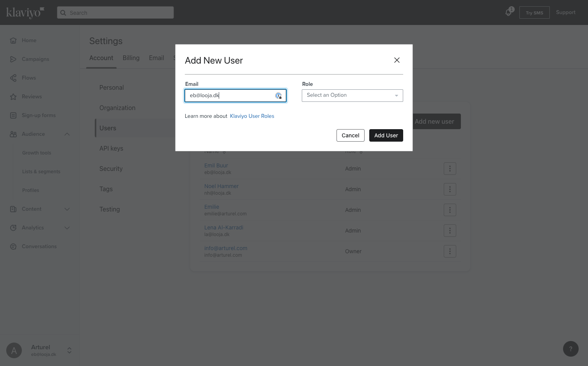The width and height of the screenshot is (588, 366).
Task: Open notifications bell icon
Action: (508, 12)
